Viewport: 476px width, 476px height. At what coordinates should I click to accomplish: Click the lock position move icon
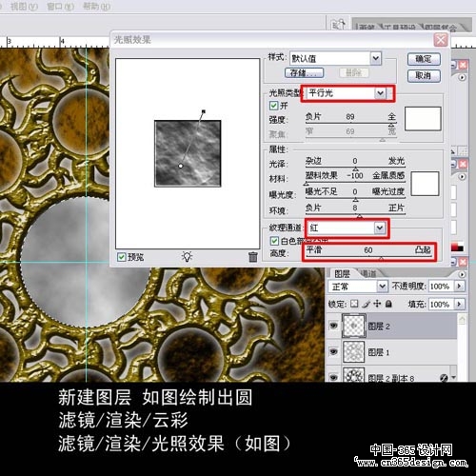(377, 304)
